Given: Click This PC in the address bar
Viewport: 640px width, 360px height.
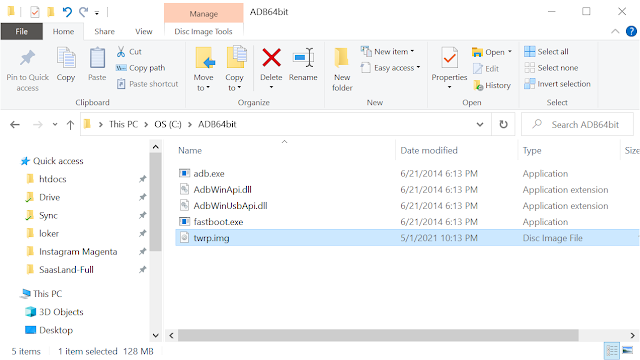Looking at the screenshot, I should point(123,124).
